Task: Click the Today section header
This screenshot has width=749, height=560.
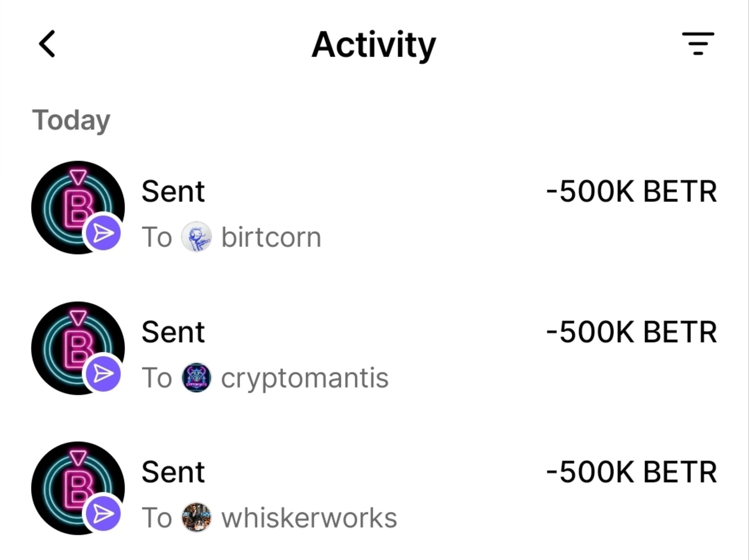Action: coord(71,120)
